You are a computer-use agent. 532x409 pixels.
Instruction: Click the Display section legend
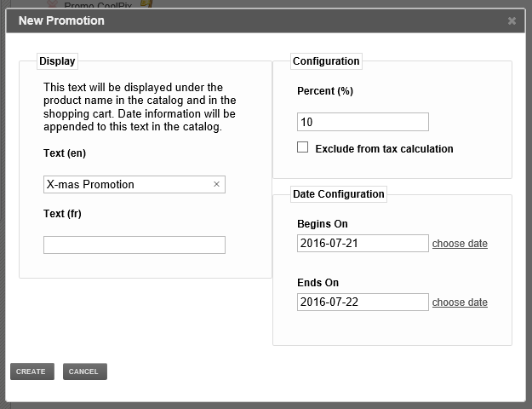point(57,61)
